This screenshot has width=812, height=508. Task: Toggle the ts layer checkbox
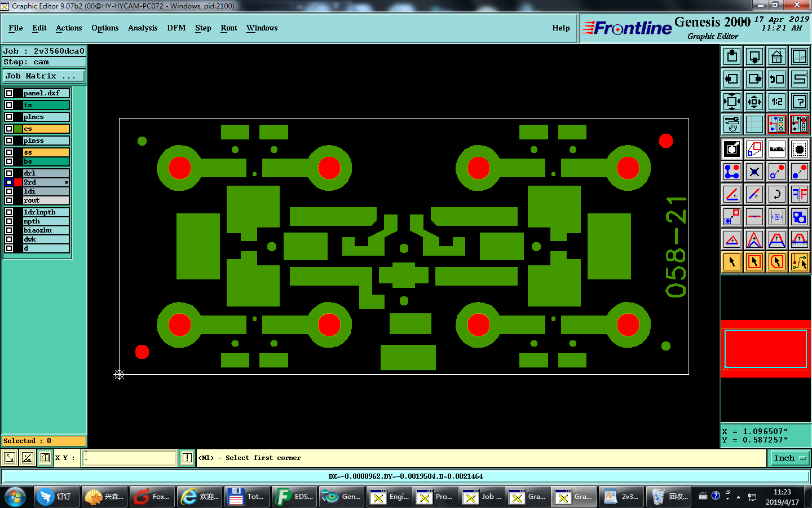point(9,105)
